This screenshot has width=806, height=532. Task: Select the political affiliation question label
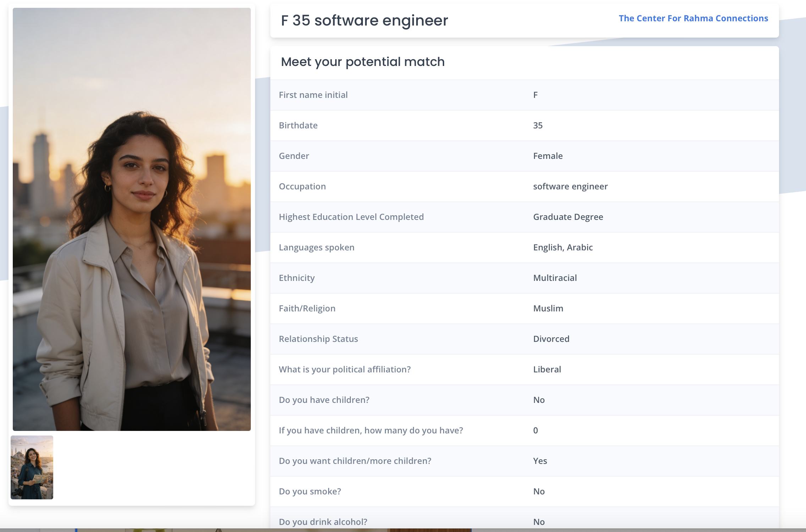click(x=344, y=370)
